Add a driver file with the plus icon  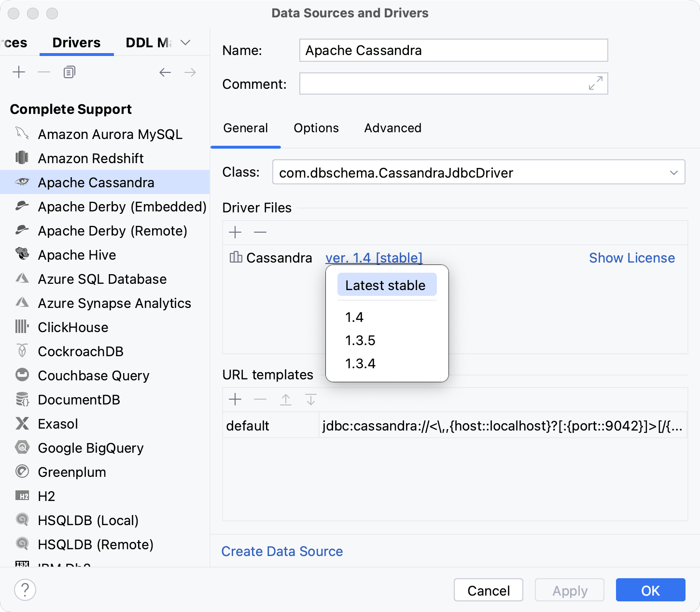pyautogui.click(x=235, y=233)
